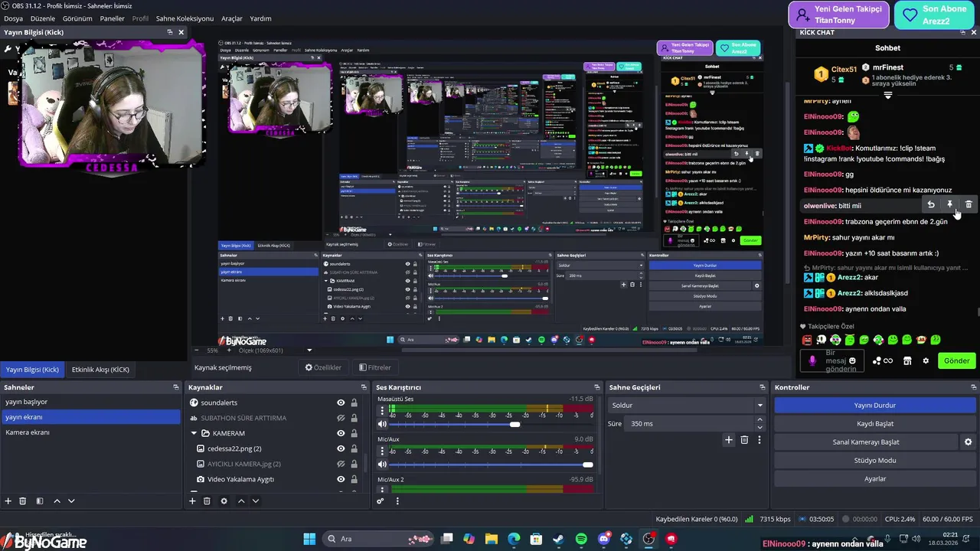
Task: Toggle the lock on soundalerts source
Action: coord(354,403)
